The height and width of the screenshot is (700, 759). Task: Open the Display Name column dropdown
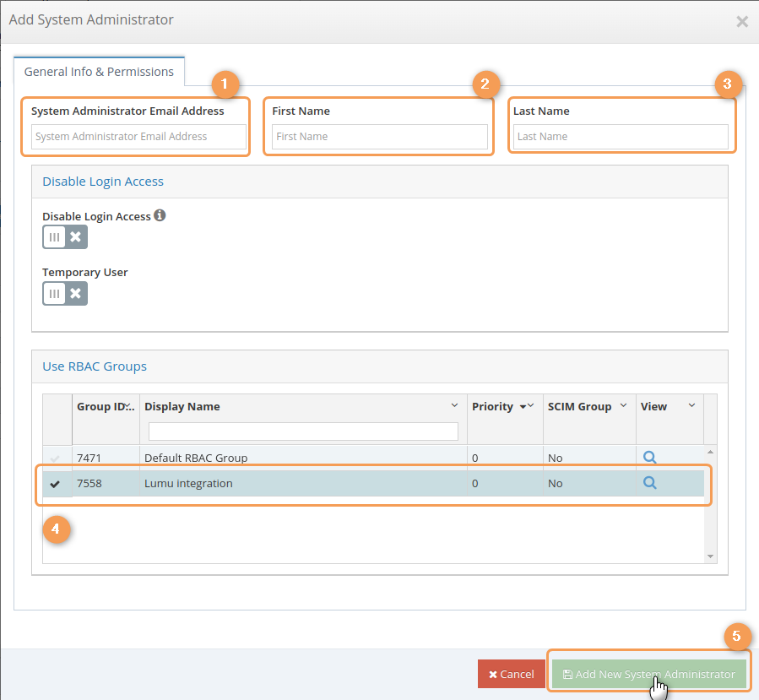click(455, 406)
